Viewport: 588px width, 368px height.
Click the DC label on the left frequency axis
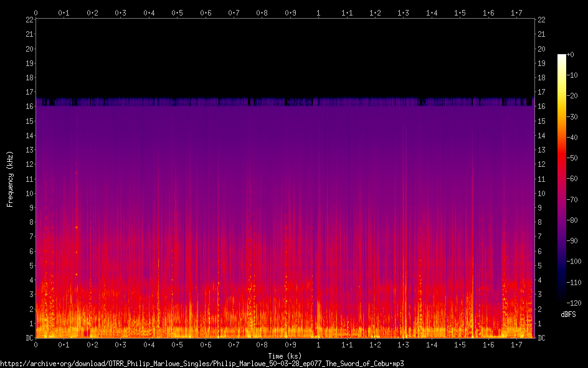point(28,338)
